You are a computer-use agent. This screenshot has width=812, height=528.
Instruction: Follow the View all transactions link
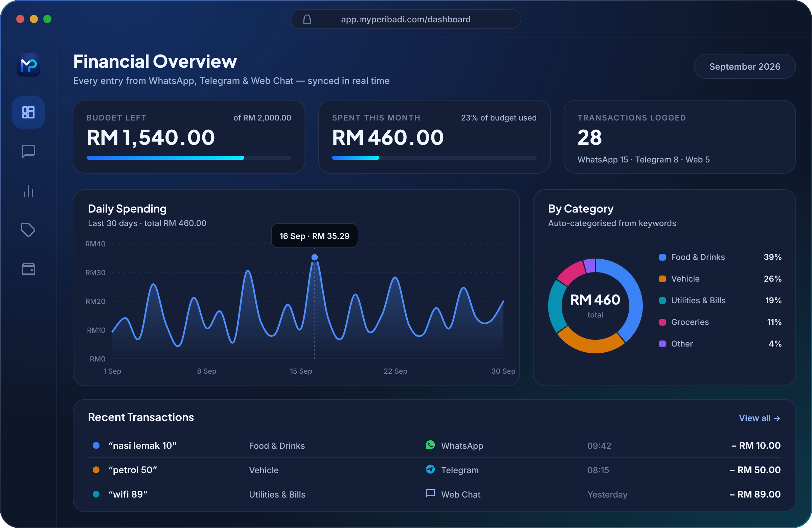(x=760, y=418)
